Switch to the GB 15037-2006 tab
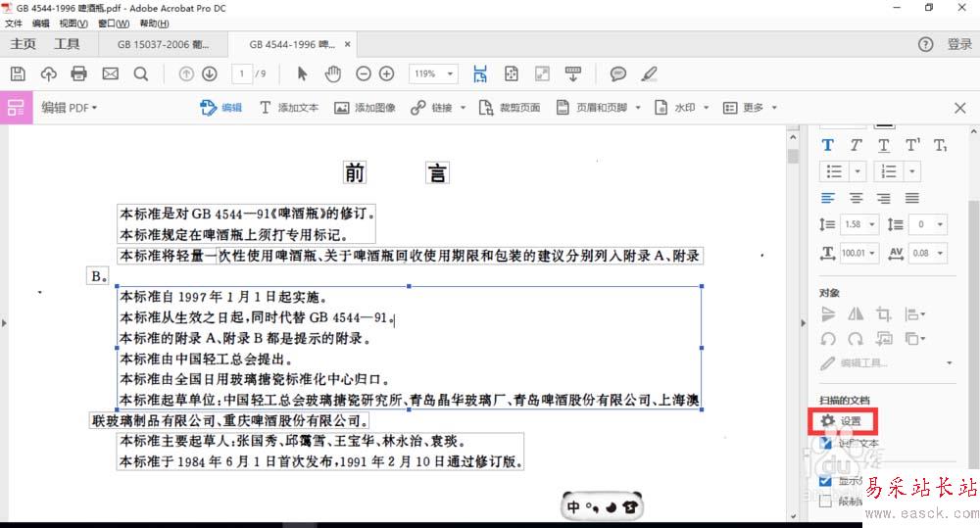This screenshot has width=980, height=528. click(163, 44)
